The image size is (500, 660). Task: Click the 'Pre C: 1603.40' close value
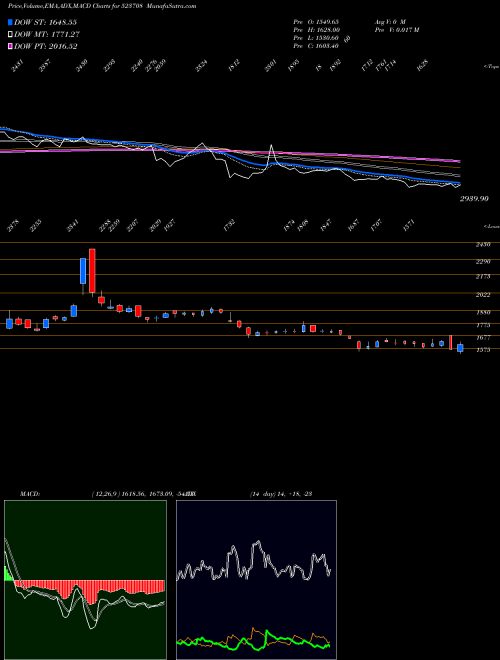pyautogui.click(x=316, y=46)
